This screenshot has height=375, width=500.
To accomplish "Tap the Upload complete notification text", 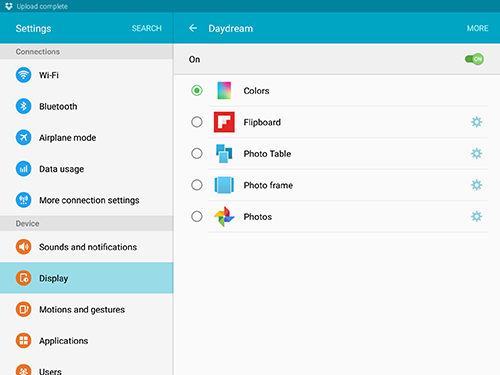I will tap(42, 6).
